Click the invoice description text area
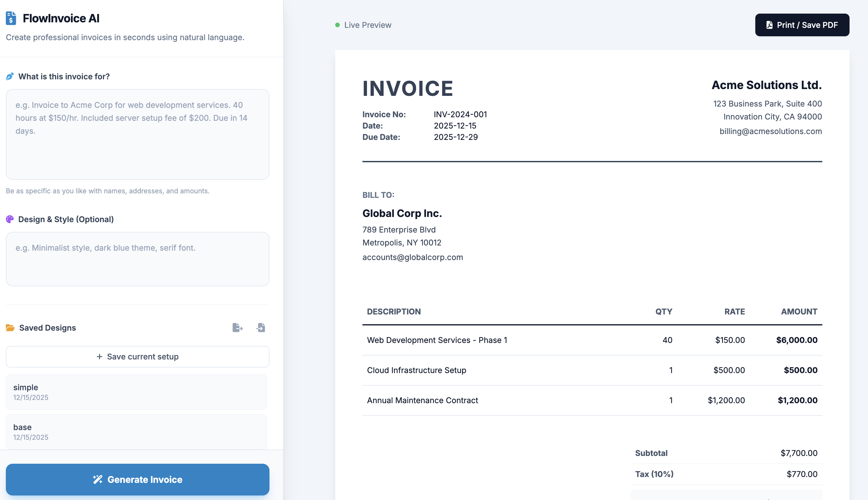Image resolution: width=868 pixels, height=500 pixels. pos(137,134)
